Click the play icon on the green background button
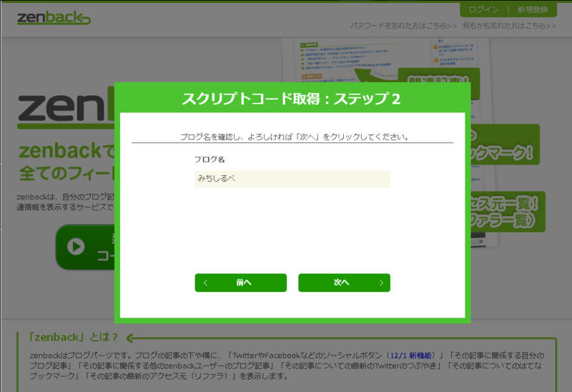The image size is (572, 392). (76, 247)
